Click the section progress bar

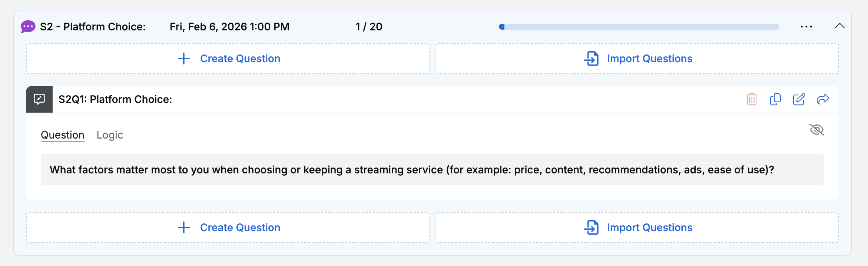pyautogui.click(x=639, y=27)
